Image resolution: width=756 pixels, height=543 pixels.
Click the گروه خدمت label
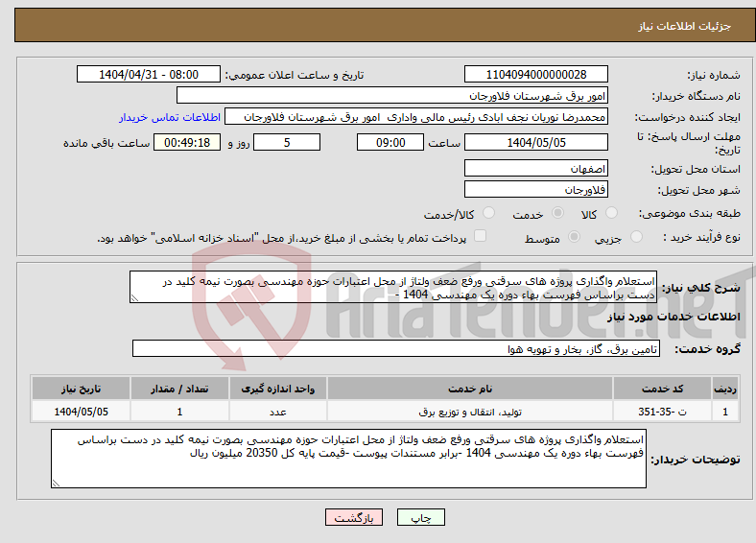(707, 349)
